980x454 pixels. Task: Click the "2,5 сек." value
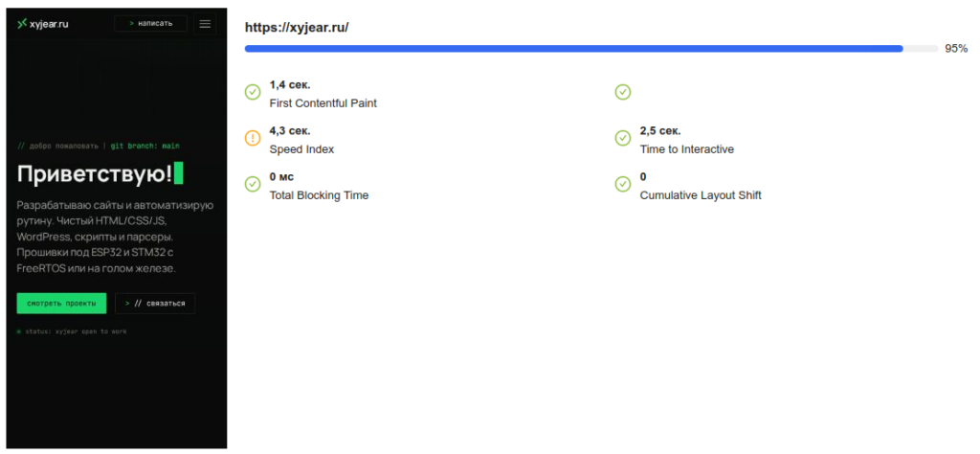[x=660, y=130]
